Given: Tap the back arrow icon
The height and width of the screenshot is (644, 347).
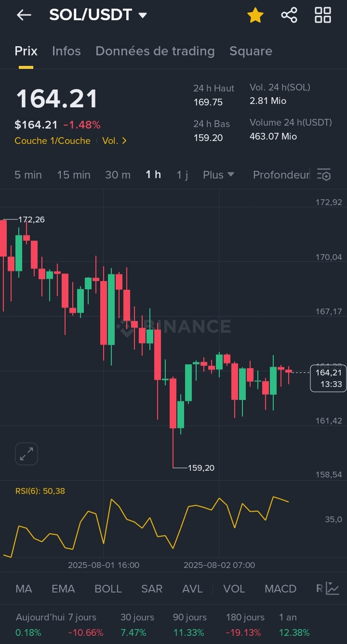Looking at the screenshot, I should coord(24,15).
